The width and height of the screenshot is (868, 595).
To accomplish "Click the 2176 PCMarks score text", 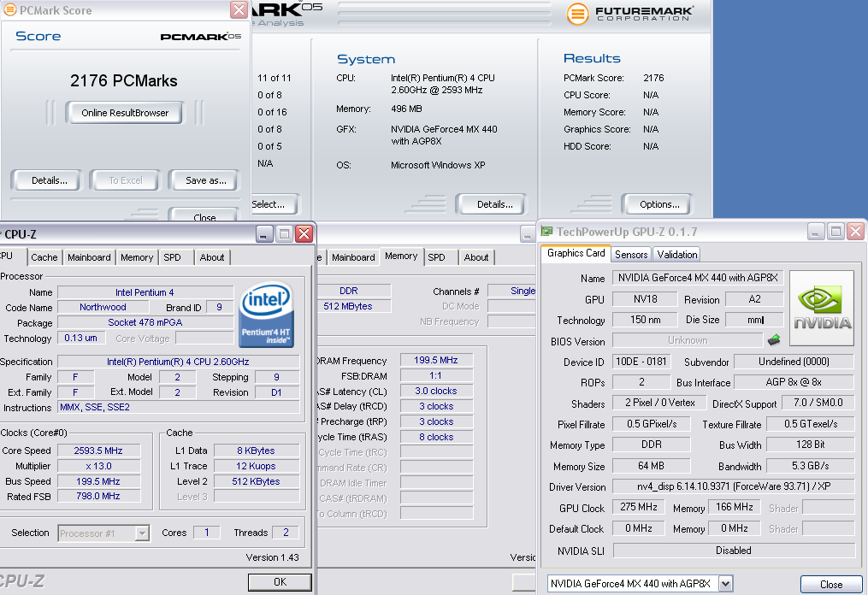I will 124,81.
